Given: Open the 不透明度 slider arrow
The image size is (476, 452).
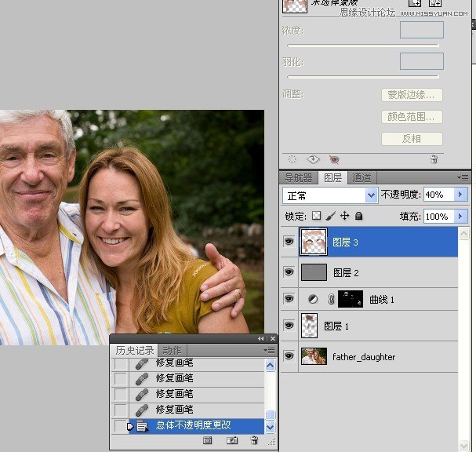Looking at the screenshot, I should (x=460, y=195).
